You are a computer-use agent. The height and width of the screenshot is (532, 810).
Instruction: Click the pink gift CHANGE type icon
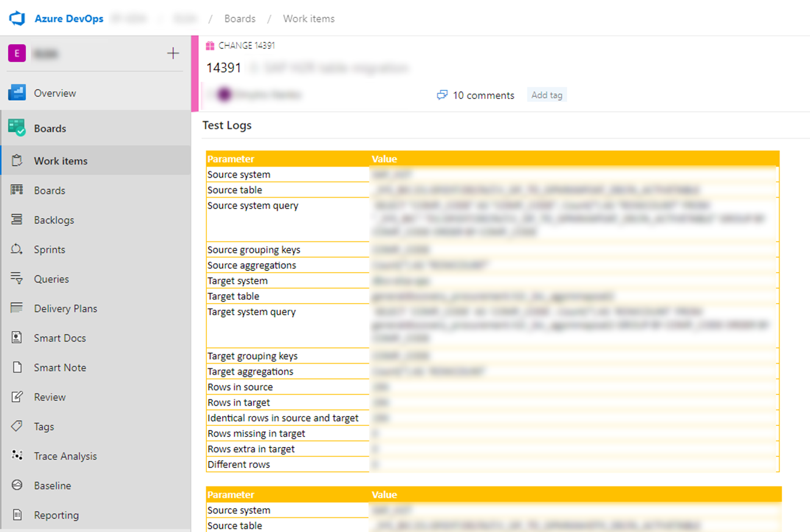pos(210,45)
